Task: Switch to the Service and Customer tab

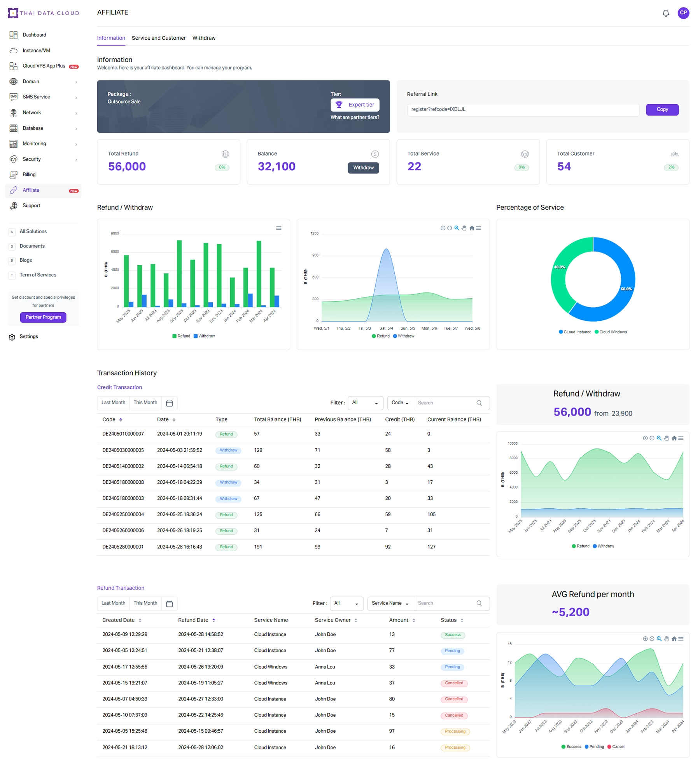Action: (159, 38)
